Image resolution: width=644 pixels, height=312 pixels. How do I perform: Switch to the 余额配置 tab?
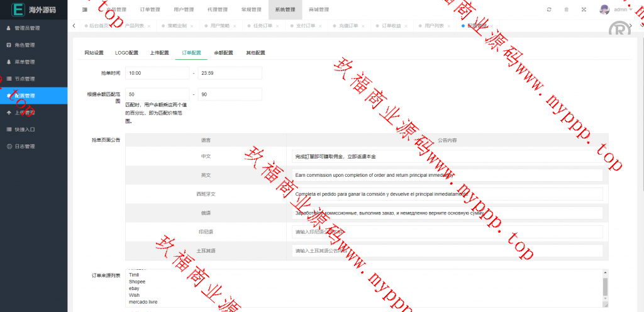pos(223,53)
